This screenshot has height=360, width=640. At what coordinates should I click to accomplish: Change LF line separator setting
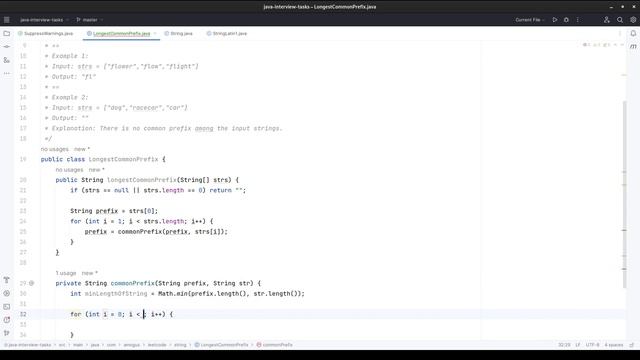[x=578, y=345]
